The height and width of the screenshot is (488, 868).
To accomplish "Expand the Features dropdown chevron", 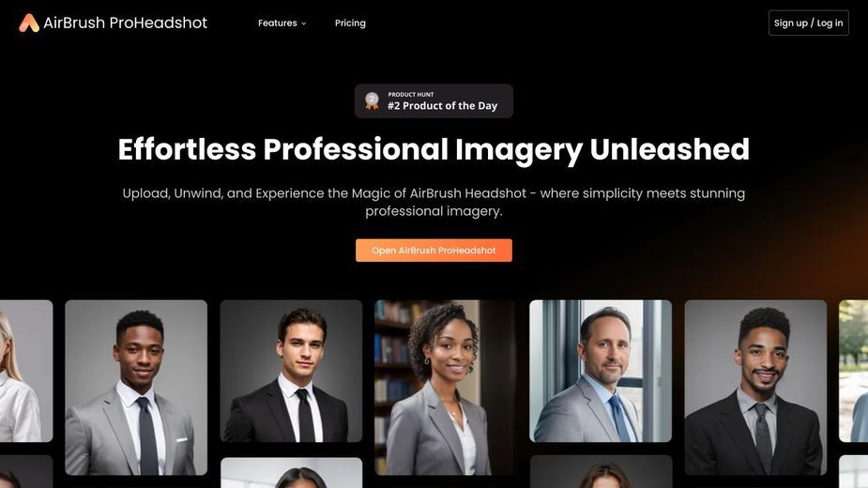I will 303,23.
